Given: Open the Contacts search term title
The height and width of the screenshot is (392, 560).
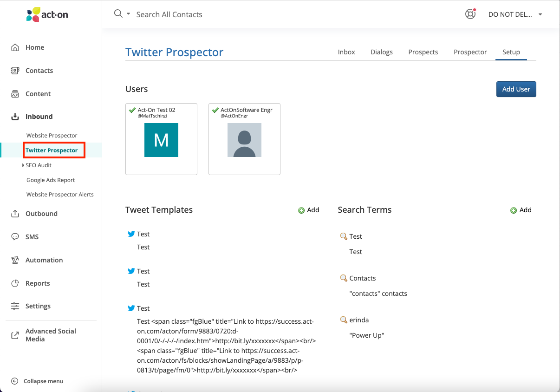Looking at the screenshot, I should pos(363,278).
